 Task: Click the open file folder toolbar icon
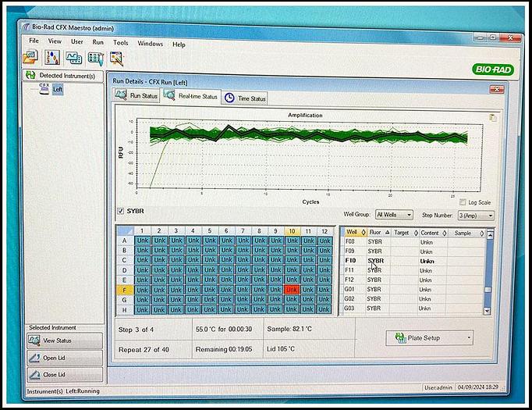(x=31, y=58)
